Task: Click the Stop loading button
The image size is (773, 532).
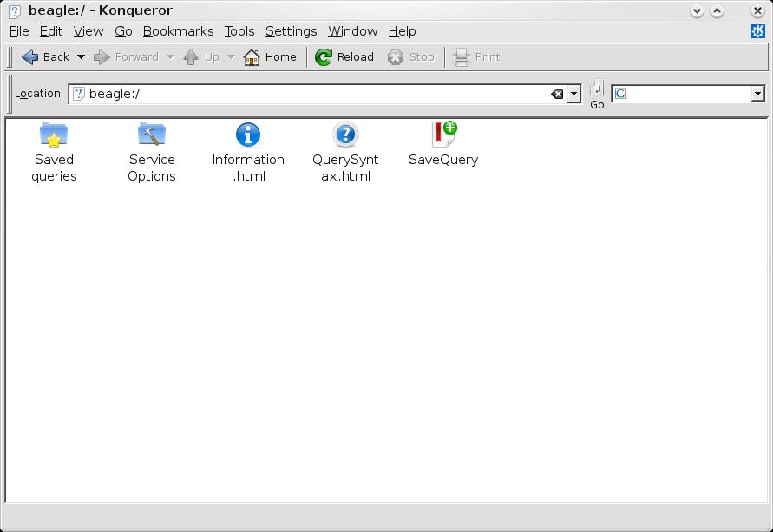Action: 410,57
